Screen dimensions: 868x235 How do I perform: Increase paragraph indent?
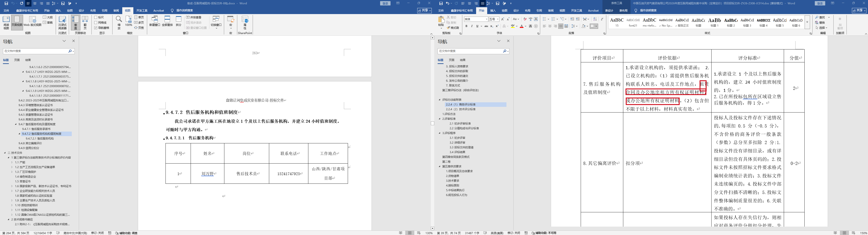click(x=578, y=19)
